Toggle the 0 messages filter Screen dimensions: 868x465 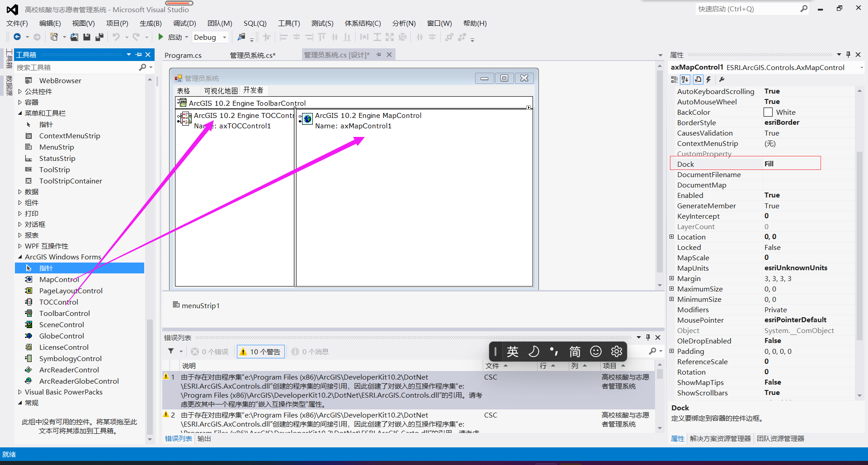[x=310, y=352]
